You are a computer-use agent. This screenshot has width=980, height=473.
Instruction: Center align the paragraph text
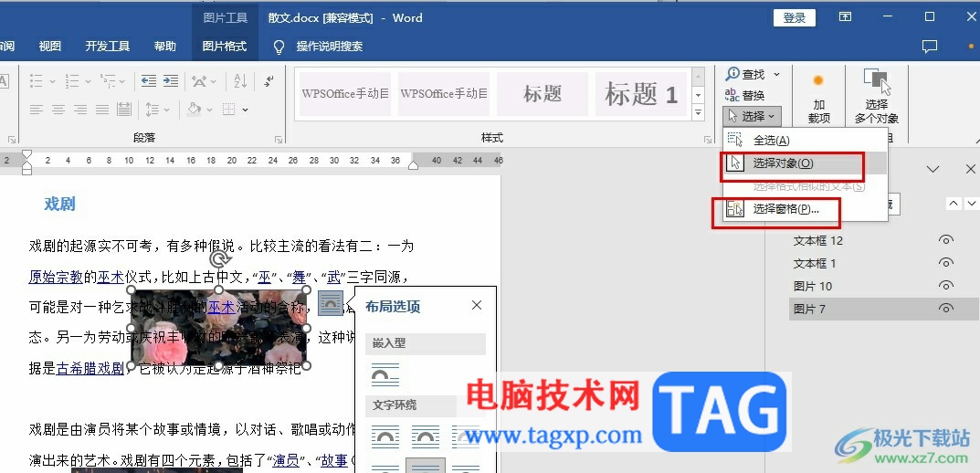coord(58,110)
